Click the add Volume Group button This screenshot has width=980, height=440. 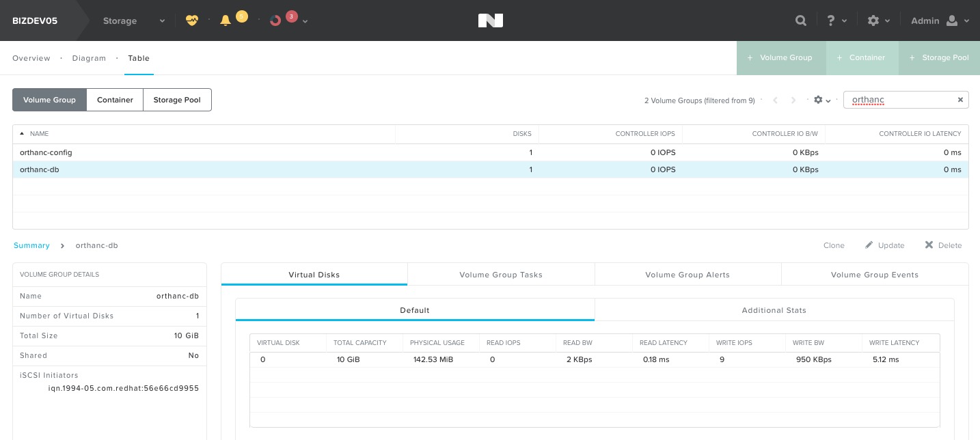point(781,57)
